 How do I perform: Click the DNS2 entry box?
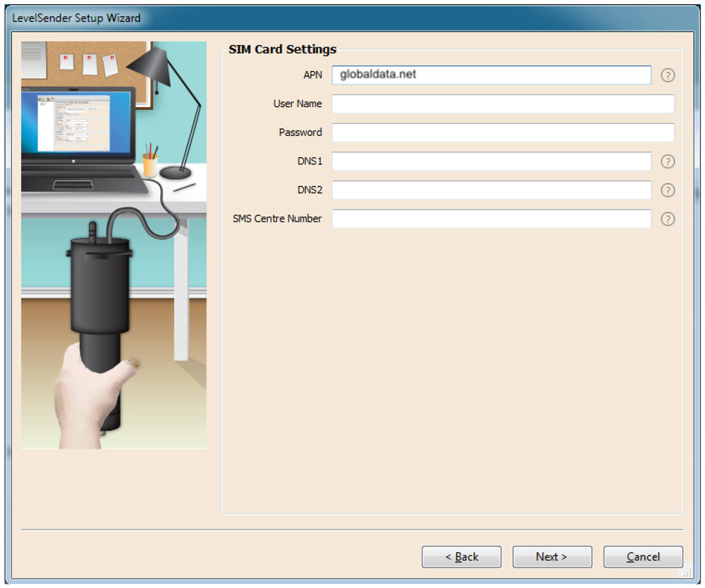pos(493,190)
